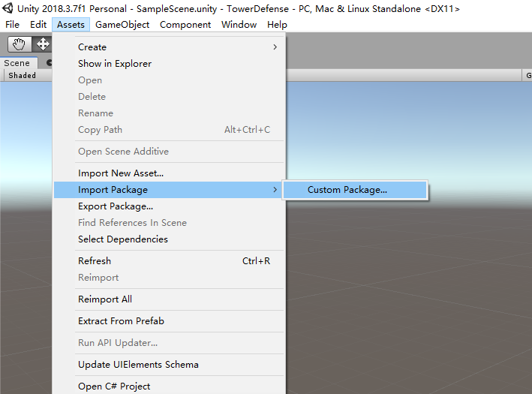Choose Import New Asset...
The height and width of the screenshot is (394, 532).
(169, 173)
